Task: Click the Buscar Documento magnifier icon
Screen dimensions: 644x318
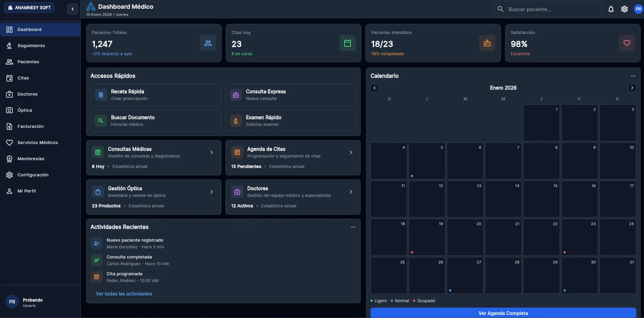Action: coord(101,121)
